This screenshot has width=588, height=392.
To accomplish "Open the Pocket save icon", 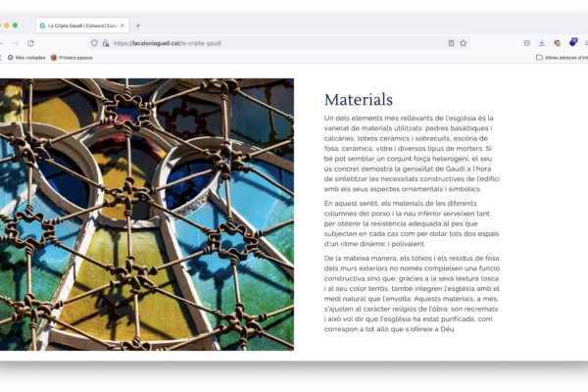I will [527, 43].
